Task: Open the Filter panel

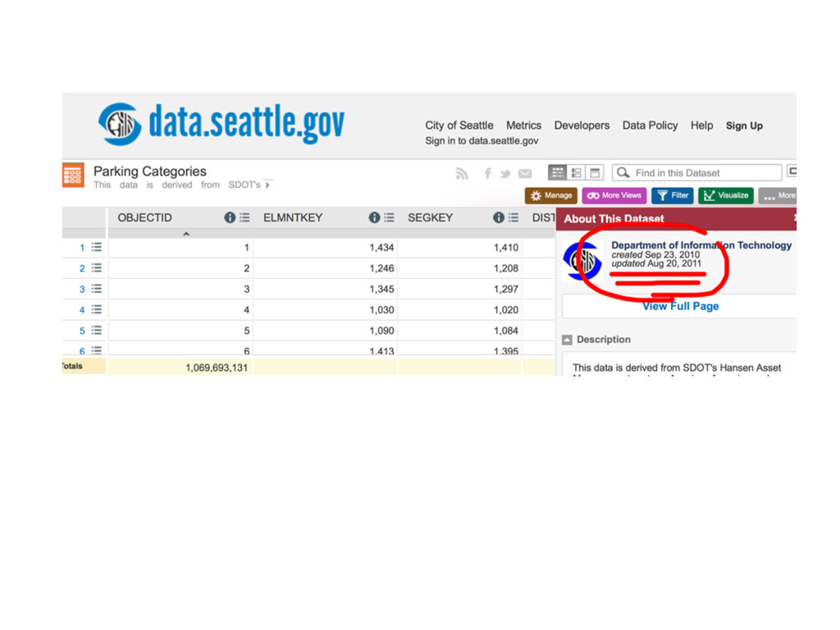Action: pyautogui.click(x=673, y=195)
